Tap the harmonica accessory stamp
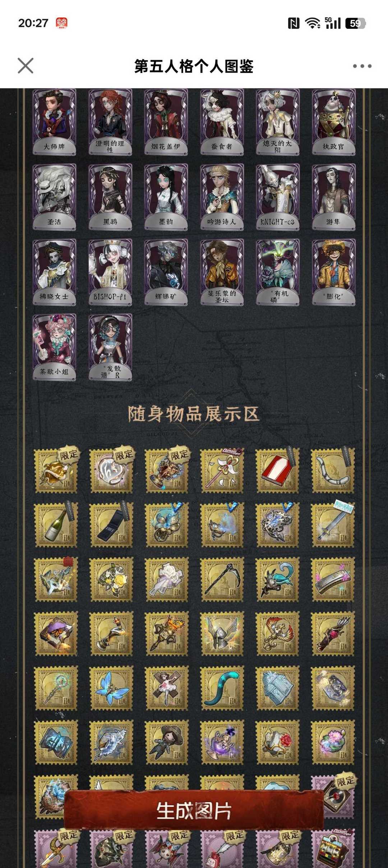Screen dimensions: 388x868 332,579
